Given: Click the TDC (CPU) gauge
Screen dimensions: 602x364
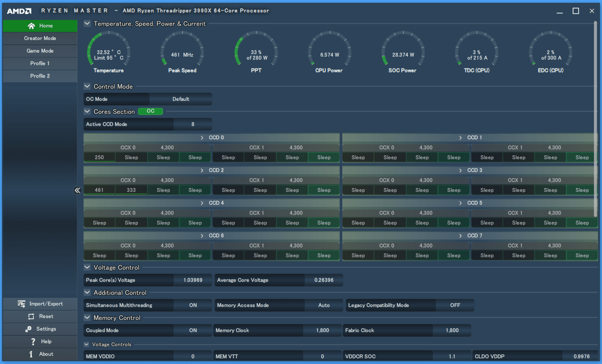Looking at the screenshot, I should (477, 52).
